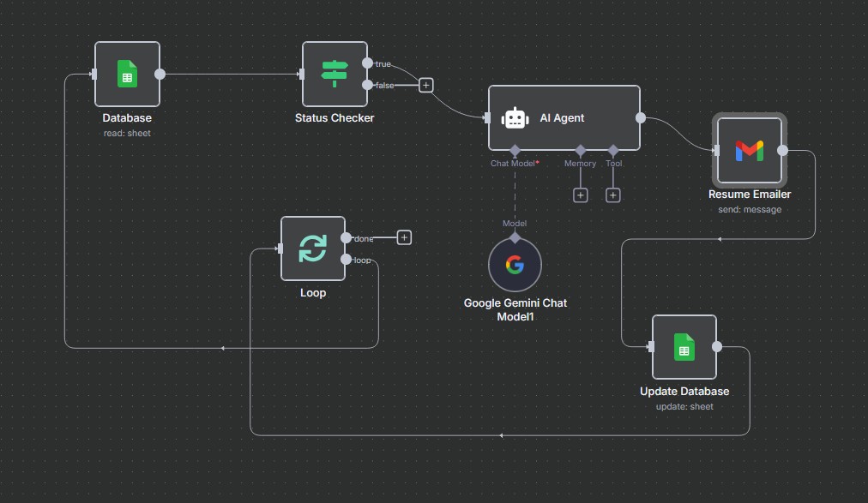Click the Database node output port

(160, 74)
